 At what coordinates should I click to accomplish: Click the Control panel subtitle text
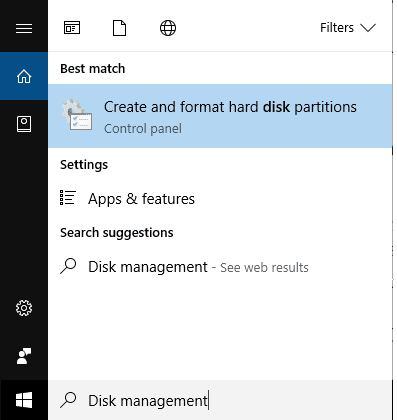coord(143,129)
